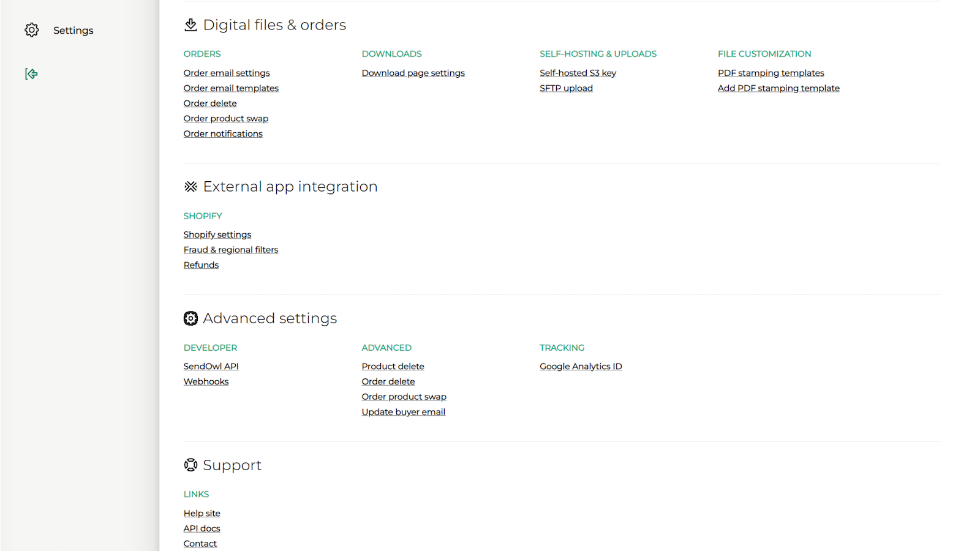
Task: Select the logout arrow icon in the sidebar
Action: [31, 73]
